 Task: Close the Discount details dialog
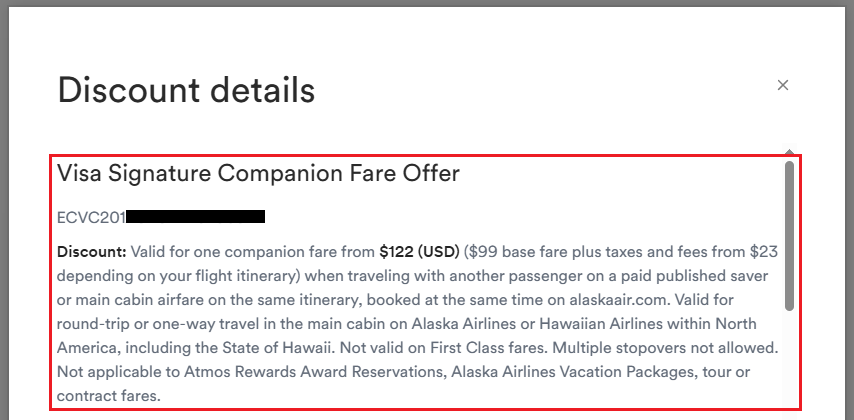click(x=783, y=86)
